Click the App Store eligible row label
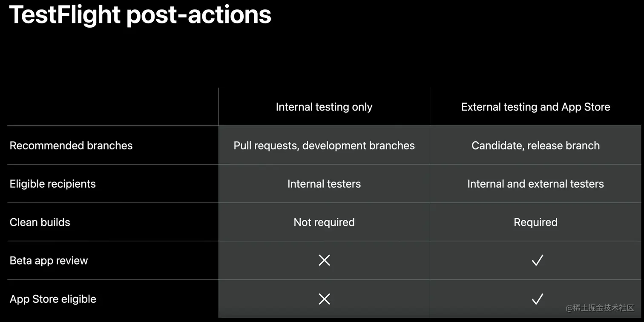 pyautogui.click(x=53, y=299)
